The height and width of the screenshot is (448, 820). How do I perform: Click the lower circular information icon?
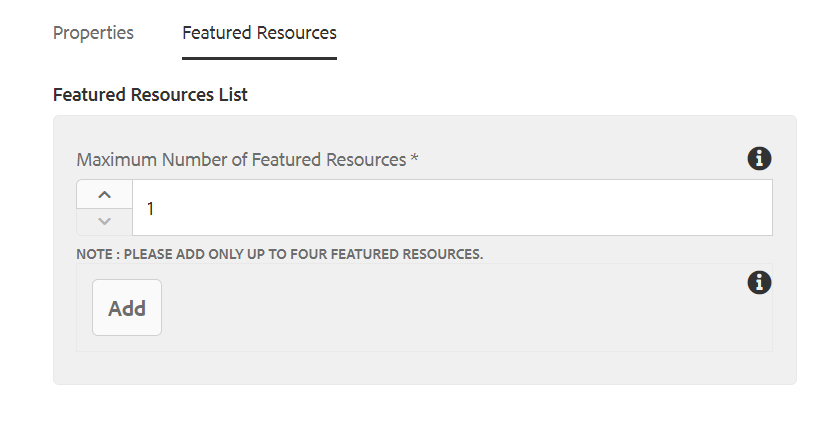[x=759, y=283]
